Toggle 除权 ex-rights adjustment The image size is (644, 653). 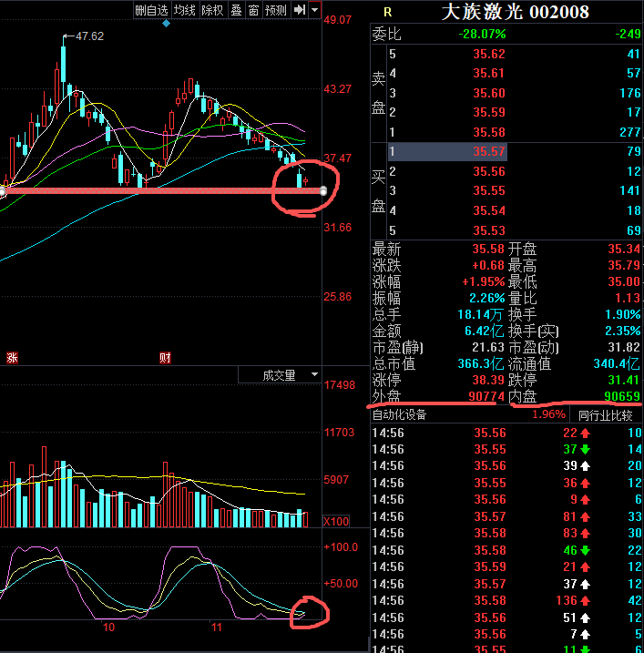[x=212, y=10]
